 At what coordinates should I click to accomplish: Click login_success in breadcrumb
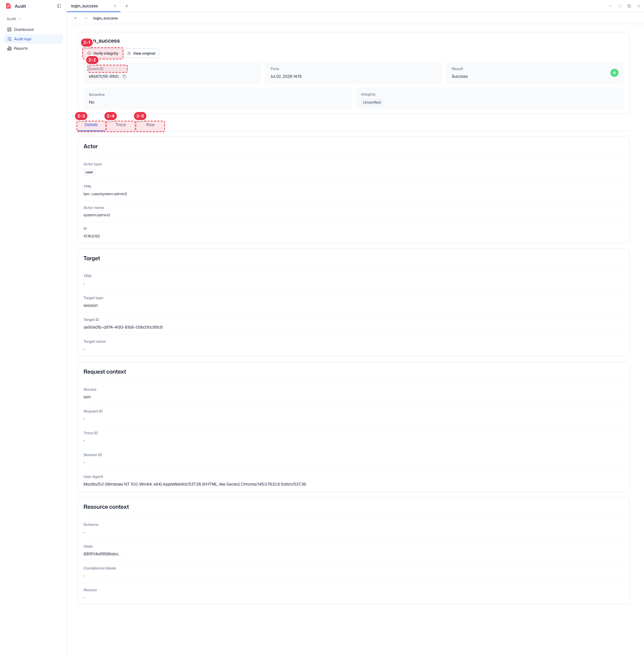tap(106, 18)
